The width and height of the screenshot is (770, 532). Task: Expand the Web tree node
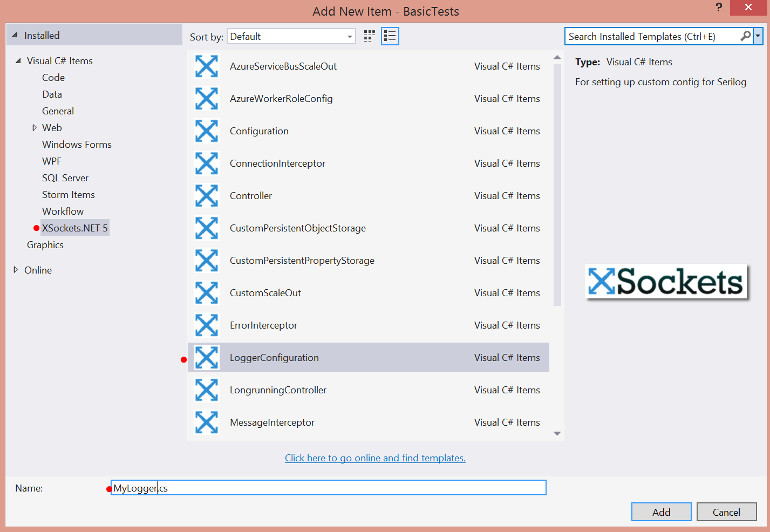35,128
